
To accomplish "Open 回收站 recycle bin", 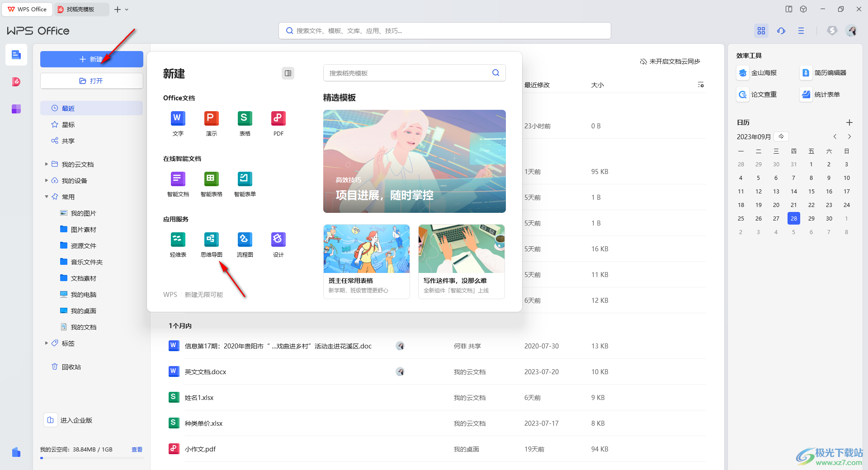I will (66, 367).
